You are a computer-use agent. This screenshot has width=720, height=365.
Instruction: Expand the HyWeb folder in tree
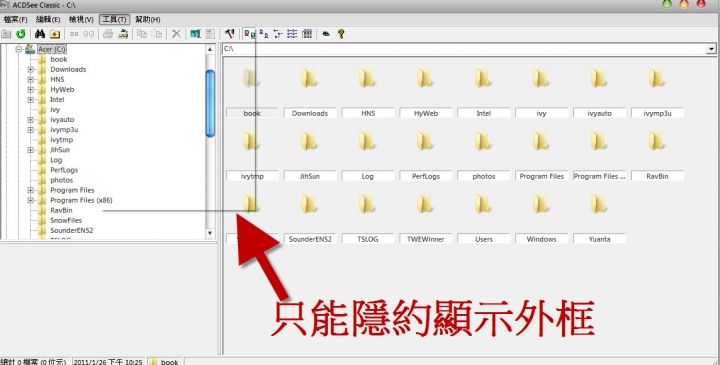coord(31,90)
